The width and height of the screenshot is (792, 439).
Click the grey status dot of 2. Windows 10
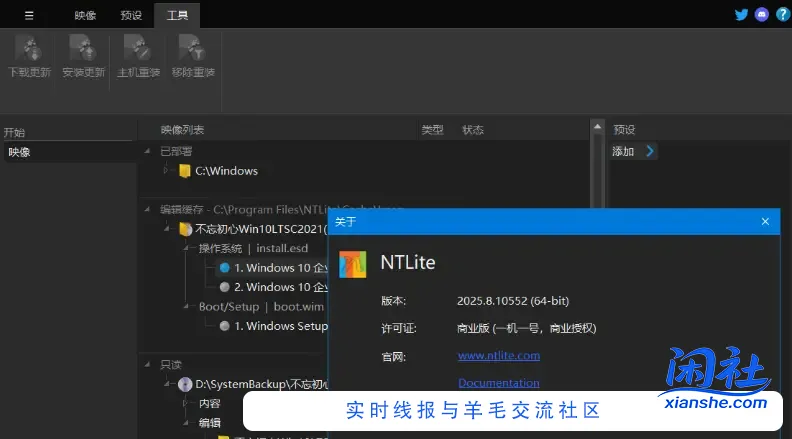[x=225, y=287]
